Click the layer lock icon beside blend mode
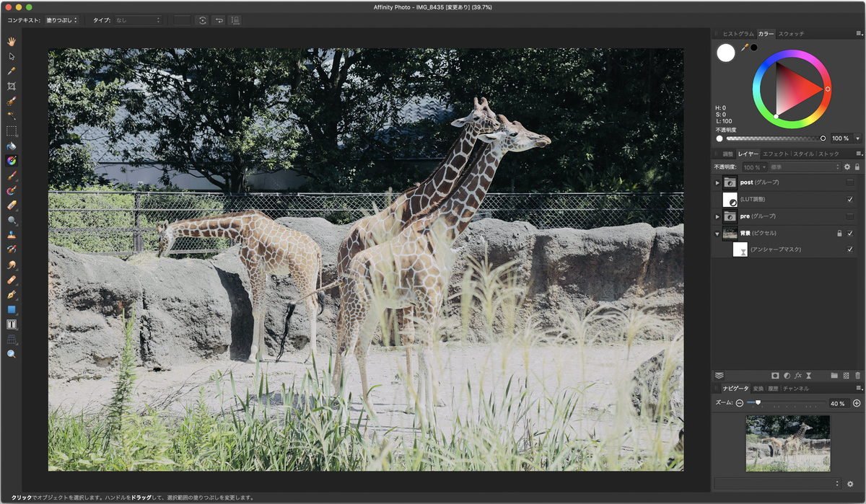The image size is (866, 504). coord(857,167)
